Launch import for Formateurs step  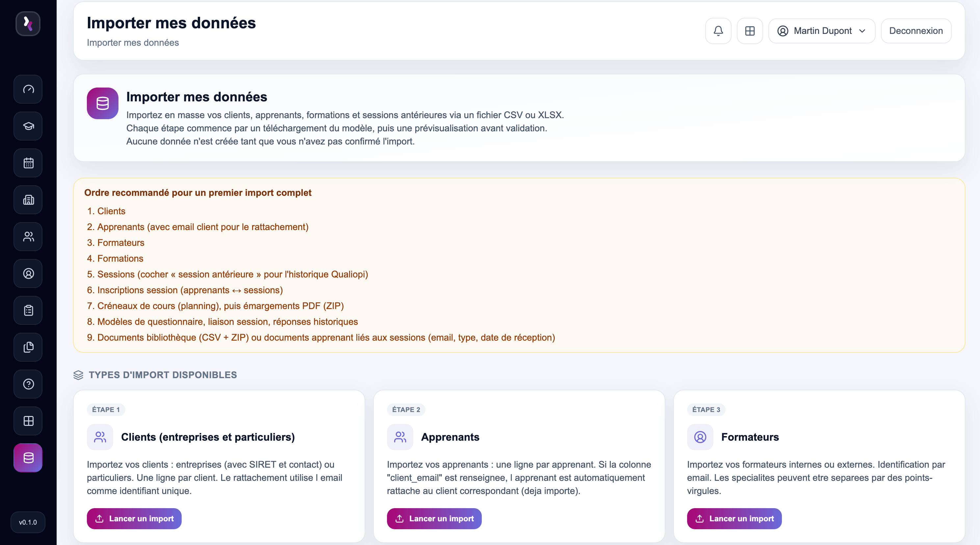734,518
